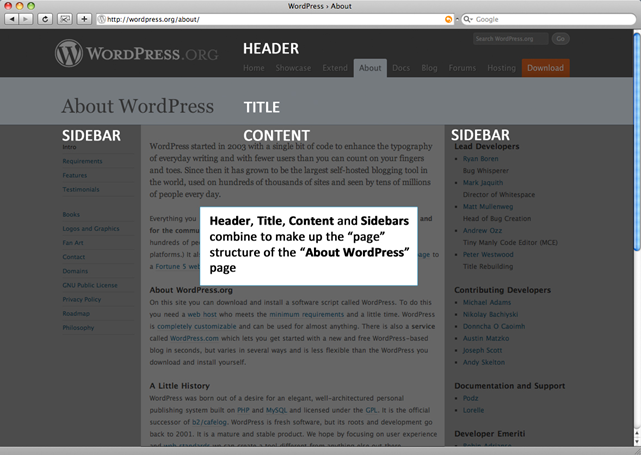Click the Lorelle support link
This screenshot has width=642, height=456.
pyautogui.click(x=473, y=410)
